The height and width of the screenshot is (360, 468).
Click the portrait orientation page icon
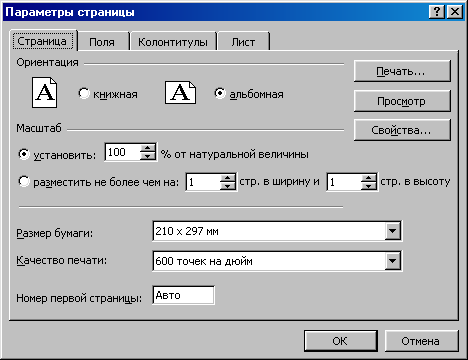coord(44,92)
